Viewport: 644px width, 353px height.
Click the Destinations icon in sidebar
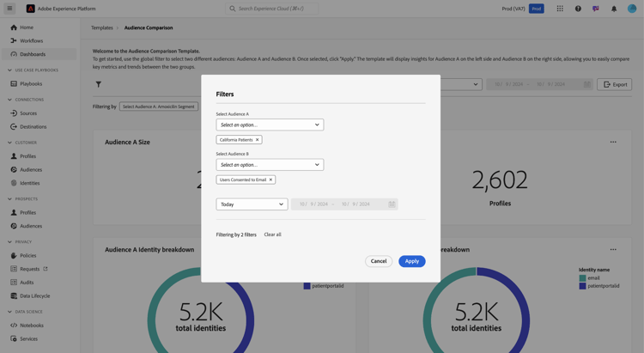pyautogui.click(x=14, y=126)
